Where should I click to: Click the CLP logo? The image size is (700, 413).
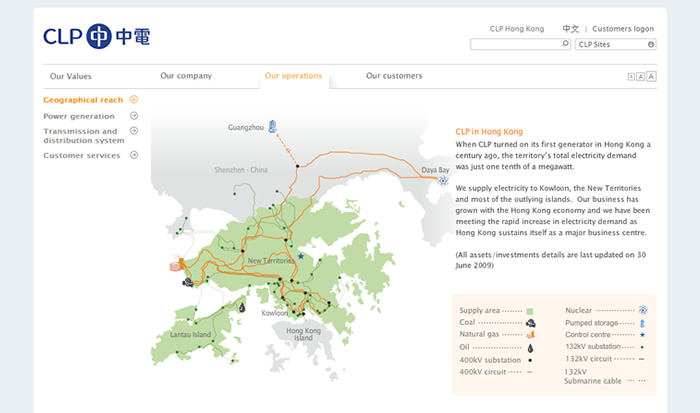coord(97,37)
